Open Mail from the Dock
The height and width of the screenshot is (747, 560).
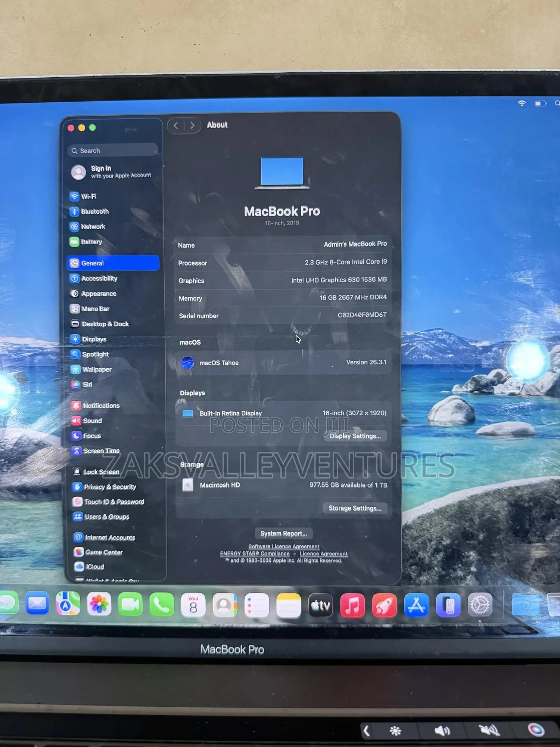37,603
